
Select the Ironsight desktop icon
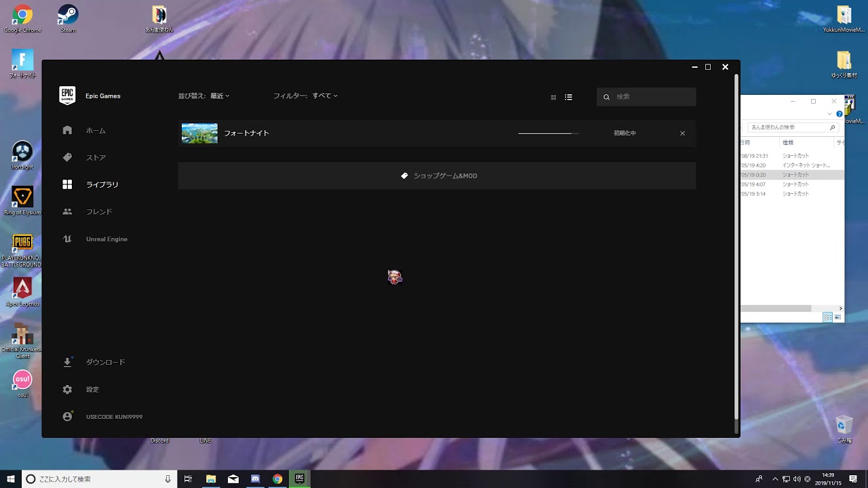(x=22, y=155)
